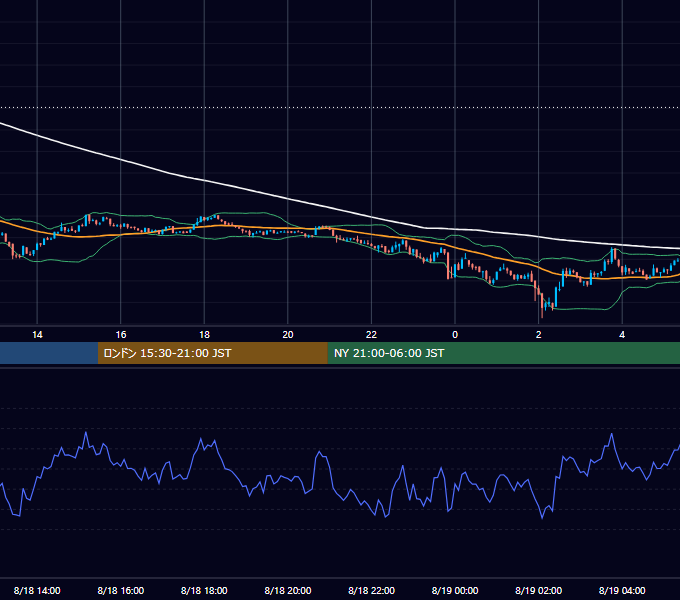Click the NY 21:00-06:00 JST session bar
This screenshot has width=680, height=600.
[x=503, y=353]
